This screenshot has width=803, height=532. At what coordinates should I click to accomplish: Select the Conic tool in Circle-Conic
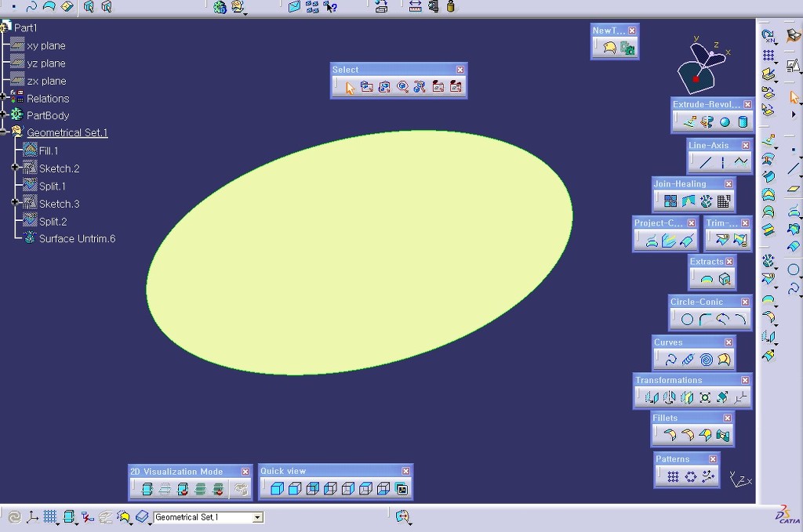pos(740,320)
